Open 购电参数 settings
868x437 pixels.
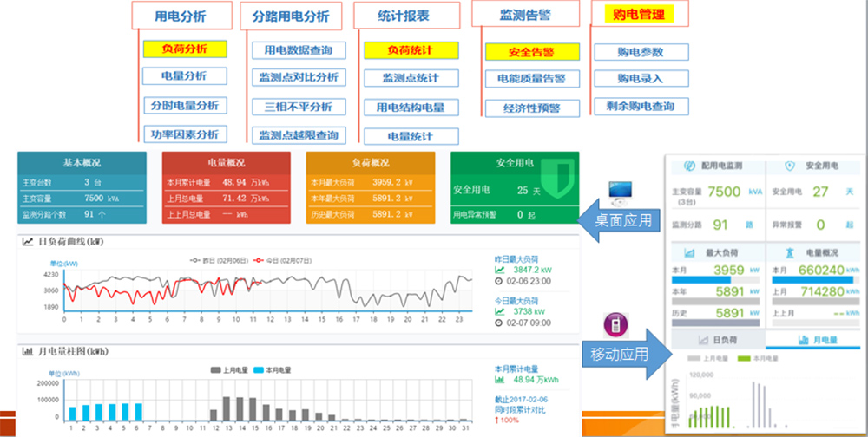(x=641, y=52)
